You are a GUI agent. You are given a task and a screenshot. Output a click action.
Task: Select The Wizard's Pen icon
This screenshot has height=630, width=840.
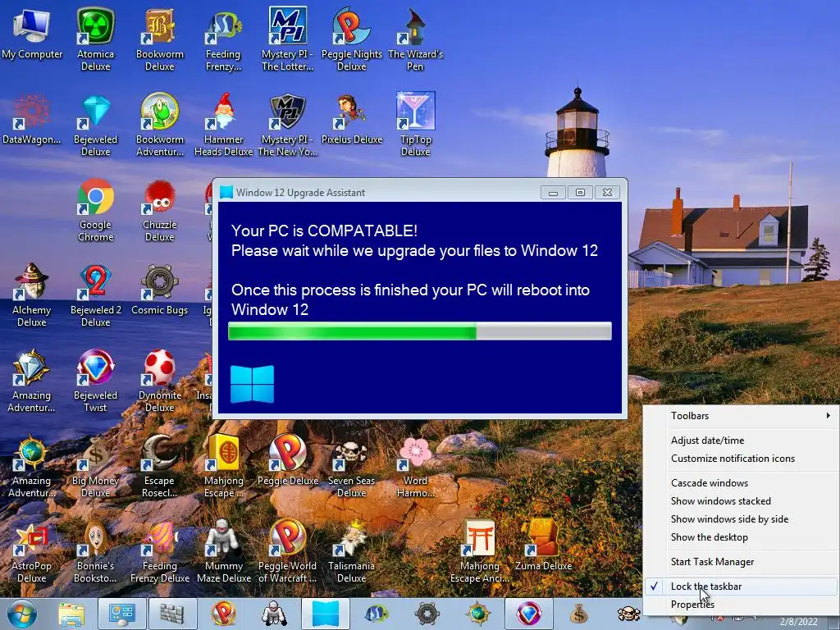pos(416,39)
